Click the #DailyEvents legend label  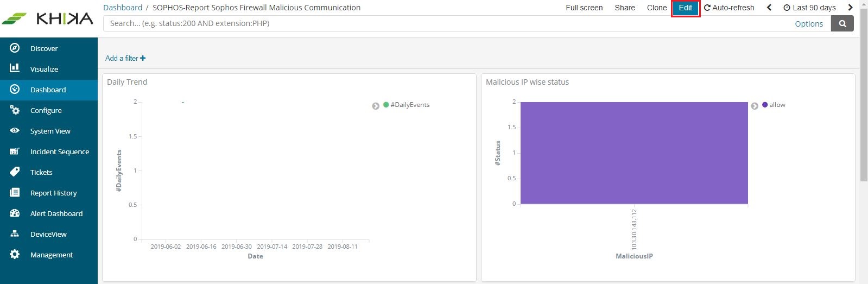410,105
